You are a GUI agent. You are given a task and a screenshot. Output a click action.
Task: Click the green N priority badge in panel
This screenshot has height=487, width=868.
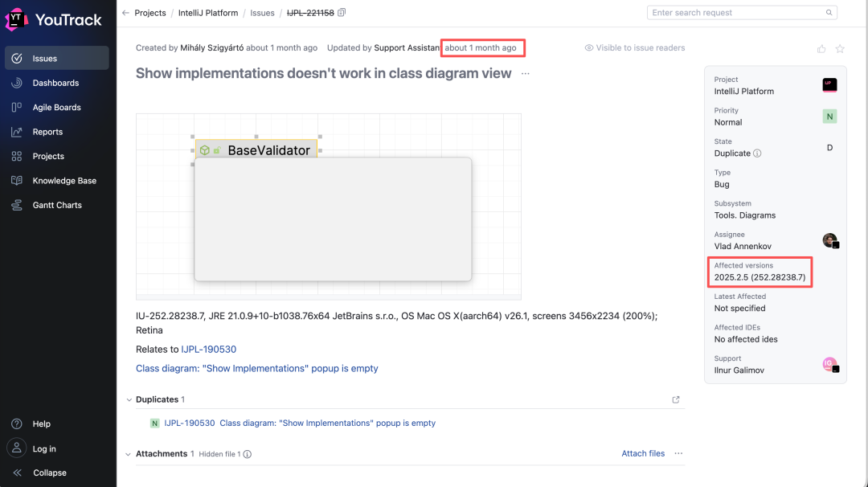pos(829,117)
